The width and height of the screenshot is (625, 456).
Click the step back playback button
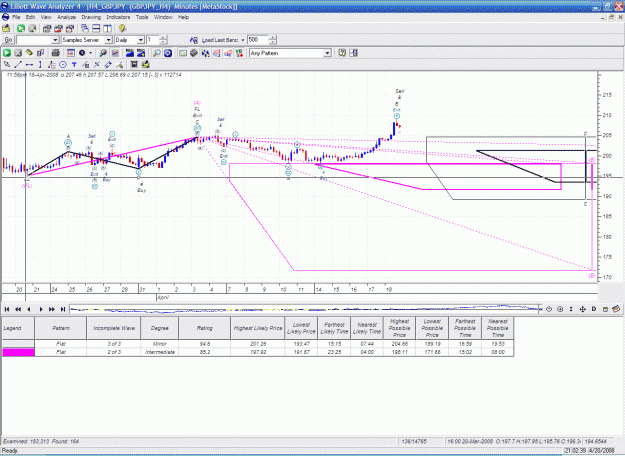coord(29,309)
